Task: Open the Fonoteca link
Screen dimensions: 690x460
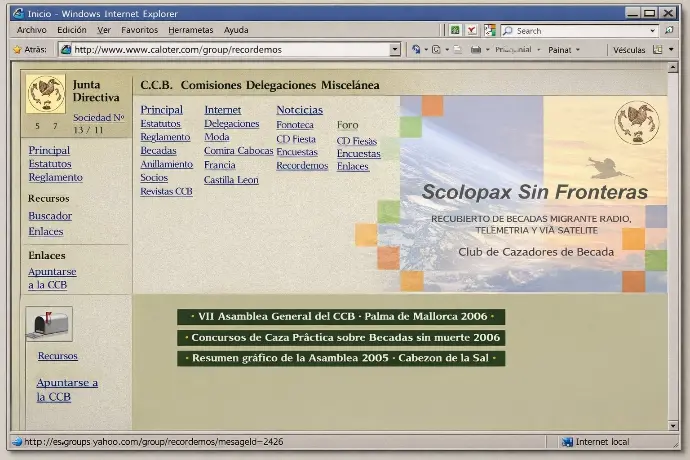Action: pos(295,125)
